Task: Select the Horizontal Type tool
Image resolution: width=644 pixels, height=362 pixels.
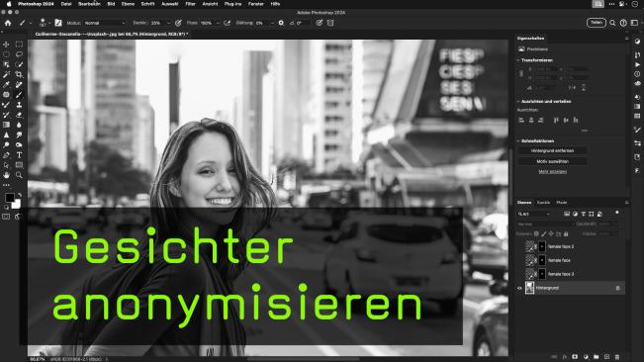Action: point(19,154)
